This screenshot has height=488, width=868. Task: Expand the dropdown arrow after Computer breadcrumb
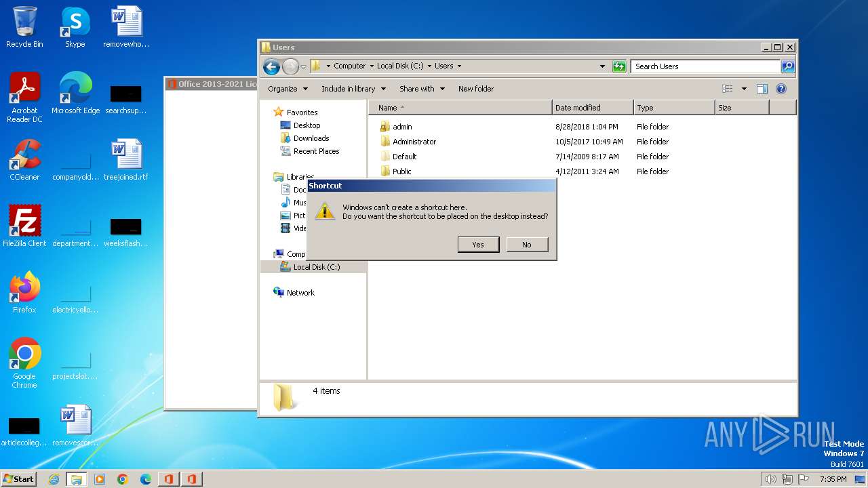tap(372, 66)
